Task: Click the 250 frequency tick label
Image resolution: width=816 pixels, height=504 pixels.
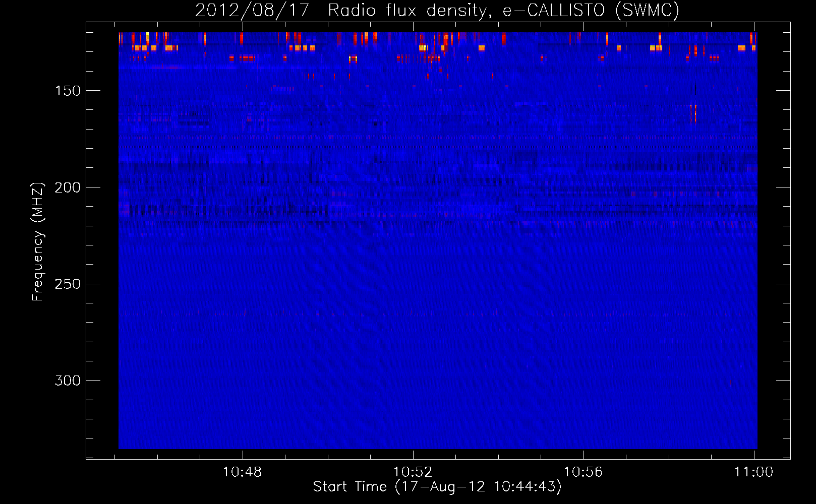Action: click(68, 284)
